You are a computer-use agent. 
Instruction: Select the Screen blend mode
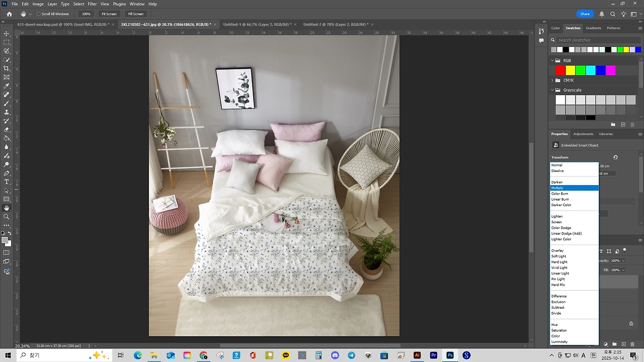(x=556, y=222)
